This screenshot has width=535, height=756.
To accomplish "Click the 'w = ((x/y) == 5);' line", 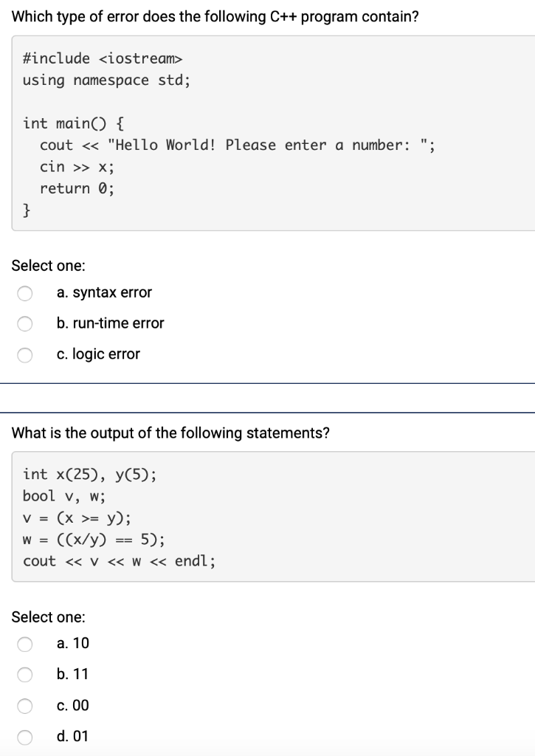I will (x=94, y=540).
